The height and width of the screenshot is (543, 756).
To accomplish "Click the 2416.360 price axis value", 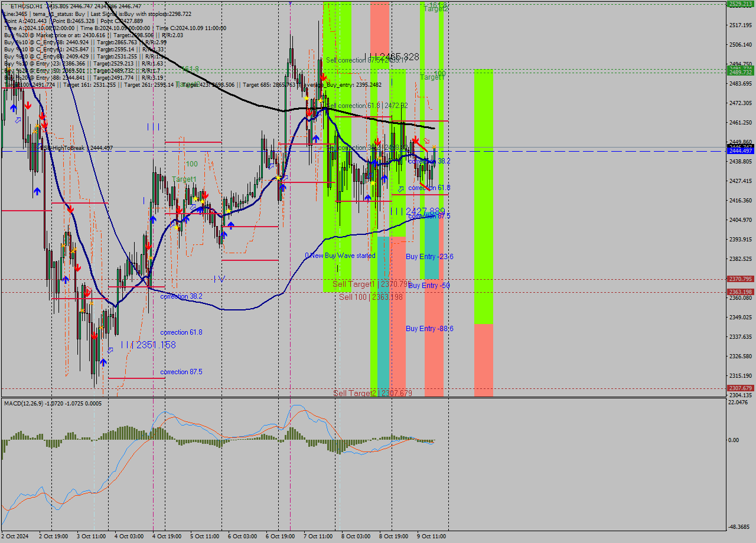I will click(x=740, y=200).
